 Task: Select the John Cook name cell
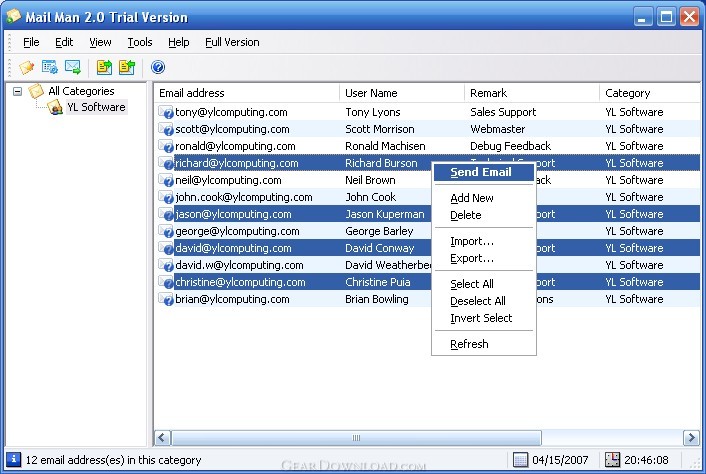[x=371, y=197]
